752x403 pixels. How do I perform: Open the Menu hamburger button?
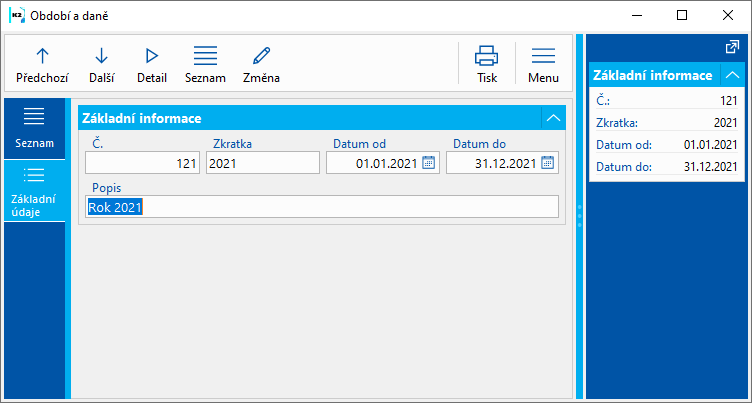543,63
